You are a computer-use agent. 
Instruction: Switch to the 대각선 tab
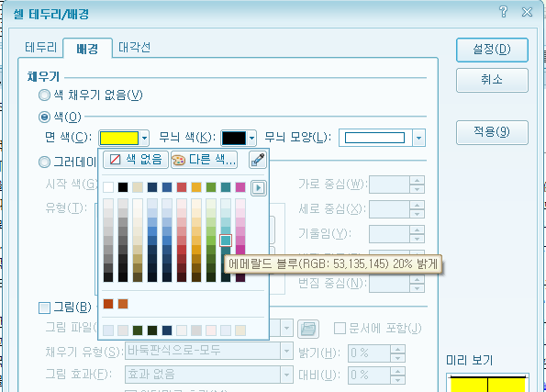(x=134, y=48)
